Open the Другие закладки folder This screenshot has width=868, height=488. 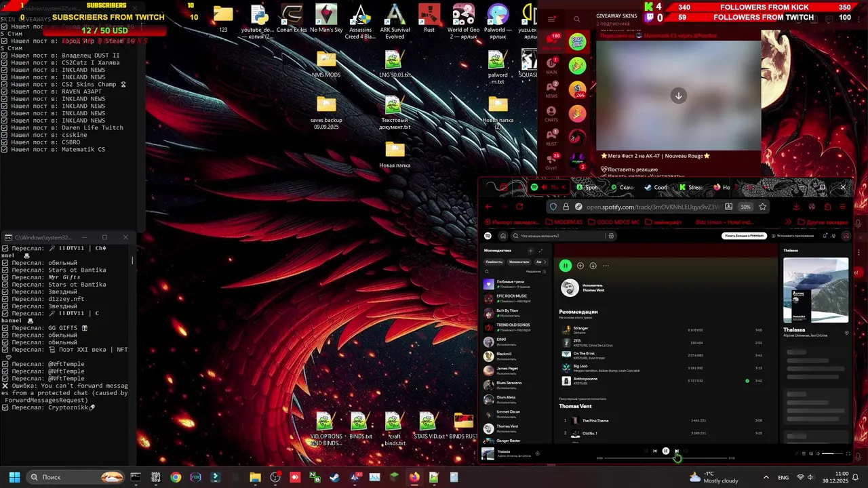(823, 222)
